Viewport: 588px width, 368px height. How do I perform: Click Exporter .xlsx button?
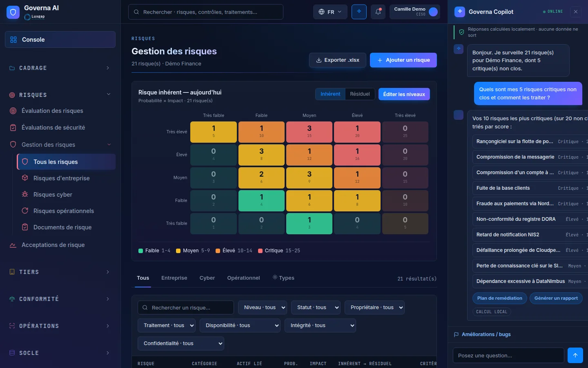[337, 60]
